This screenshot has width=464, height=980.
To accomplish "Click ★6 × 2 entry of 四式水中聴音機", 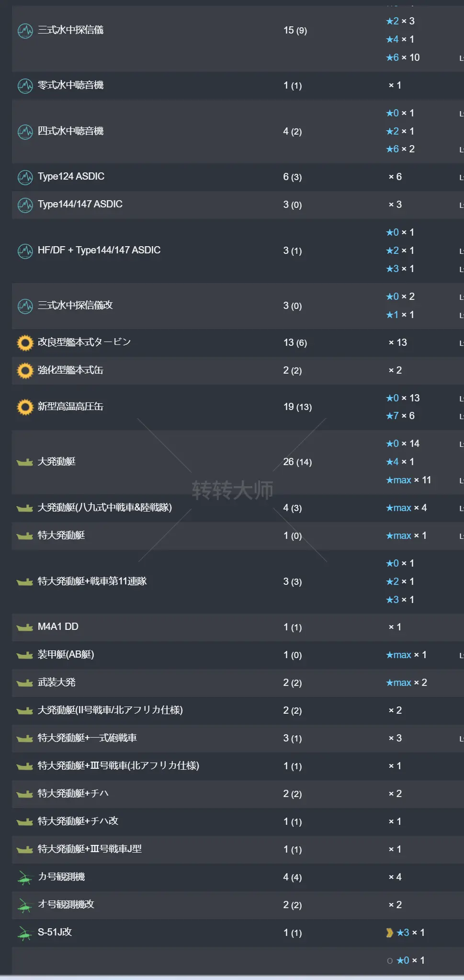I will (400, 149).
